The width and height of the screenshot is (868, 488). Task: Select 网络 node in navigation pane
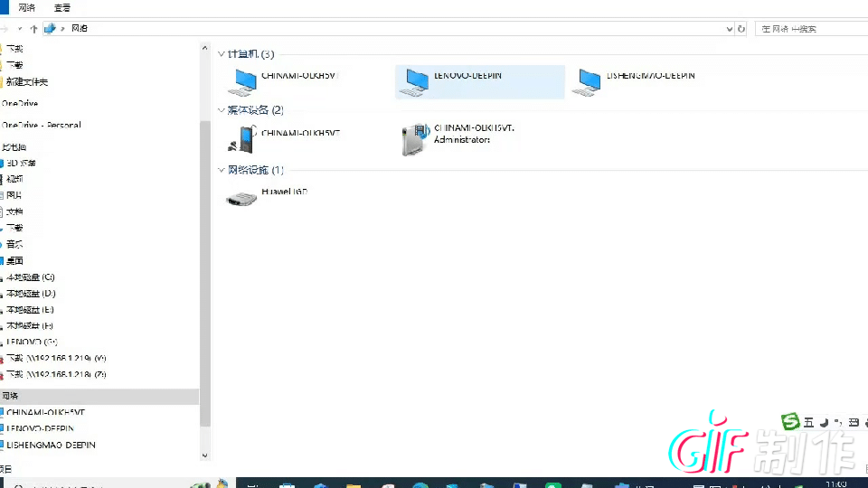click(x=99, y=396)
